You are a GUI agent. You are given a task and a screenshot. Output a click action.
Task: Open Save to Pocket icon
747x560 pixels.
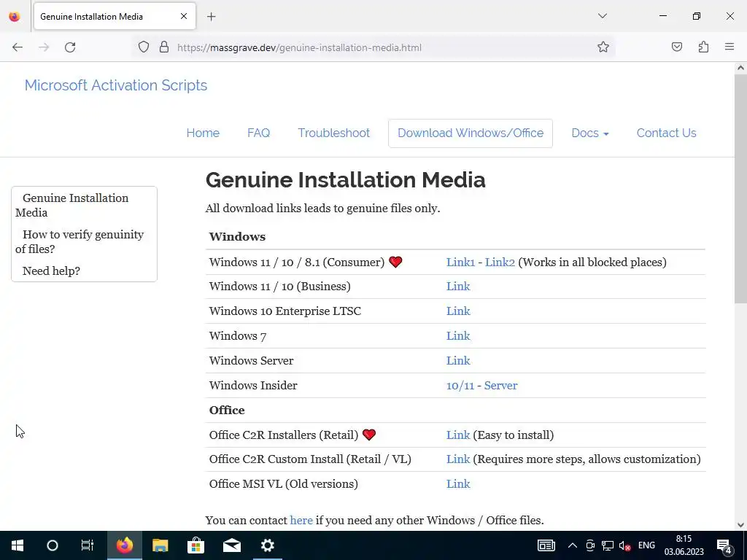click(x=677, y=47)
